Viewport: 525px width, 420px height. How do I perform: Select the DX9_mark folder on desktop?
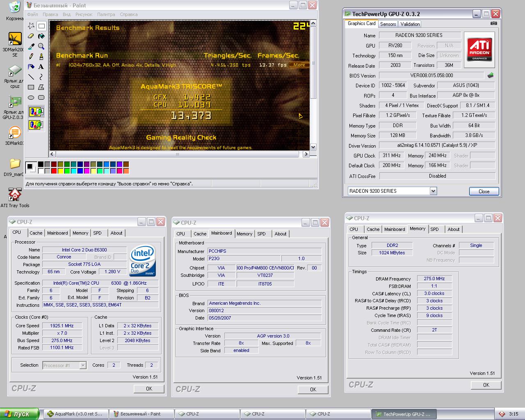coord(15,167)
